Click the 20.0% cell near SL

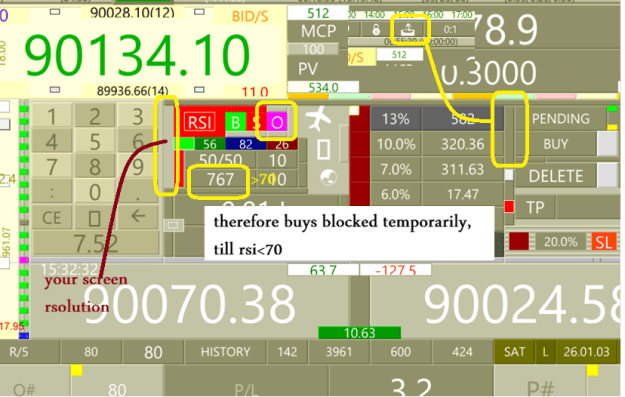(560, 242)
